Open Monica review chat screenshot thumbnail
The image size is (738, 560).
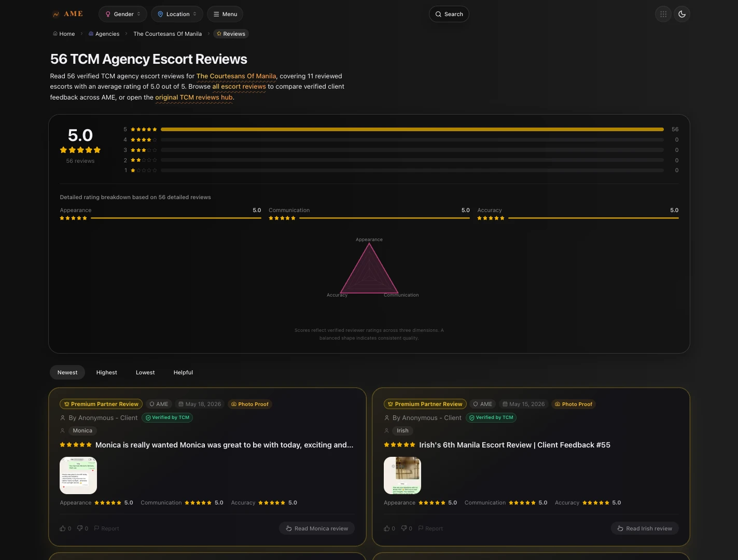[78, 475]
